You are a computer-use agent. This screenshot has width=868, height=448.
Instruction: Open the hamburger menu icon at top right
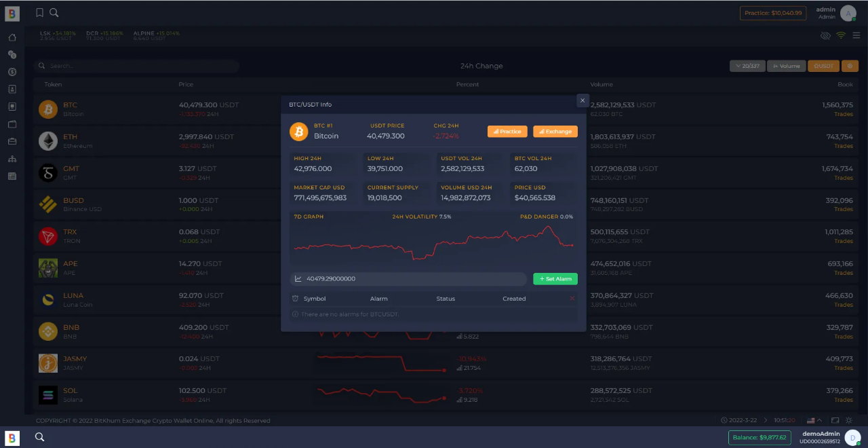856,35
